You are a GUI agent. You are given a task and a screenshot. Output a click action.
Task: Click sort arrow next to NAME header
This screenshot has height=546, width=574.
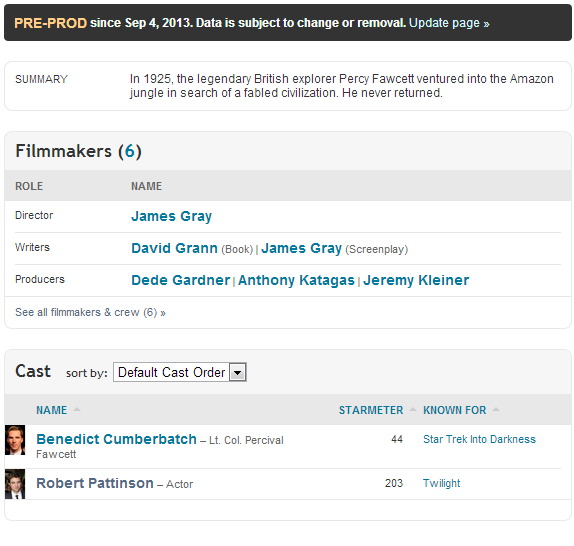coord(77,410)
